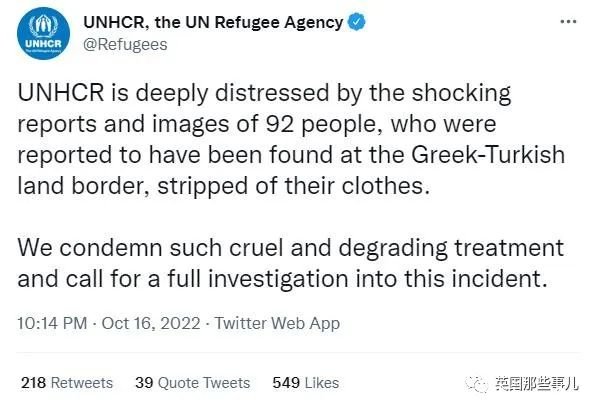Image resolution: width=597 pixels, height=409 pixels.
Task: Click the 'Greek-Turkish' words in the tweet
Action: tap(488, 155)
